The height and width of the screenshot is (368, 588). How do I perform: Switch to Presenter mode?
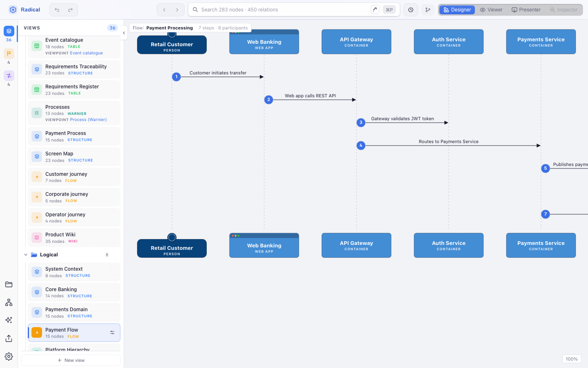[x=526, y=10]
